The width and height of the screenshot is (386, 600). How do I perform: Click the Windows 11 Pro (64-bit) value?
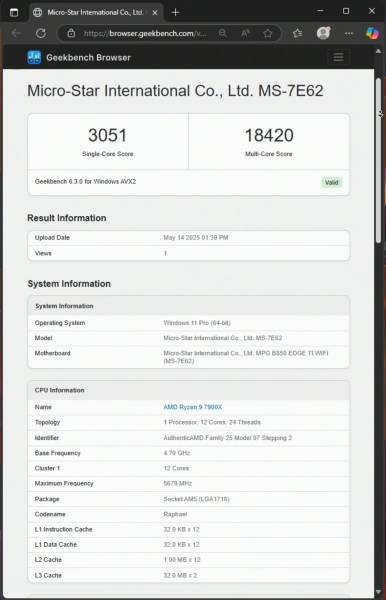197,323
